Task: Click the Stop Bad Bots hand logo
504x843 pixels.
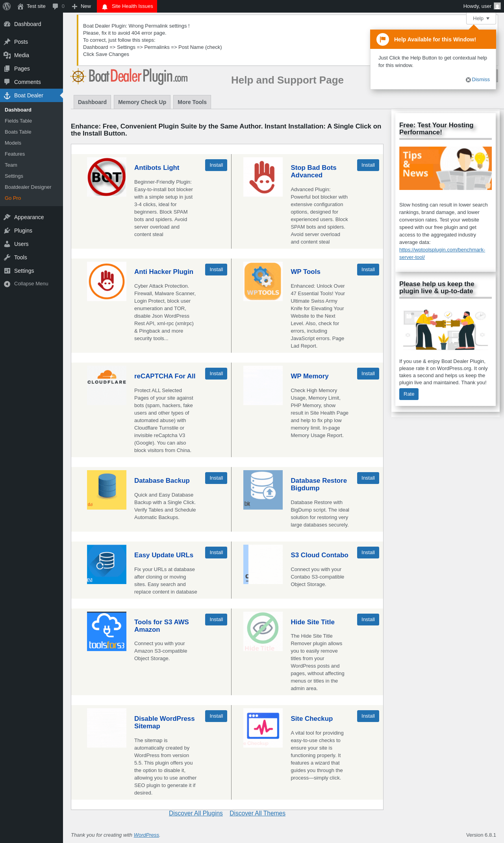Action: [263, 177]
